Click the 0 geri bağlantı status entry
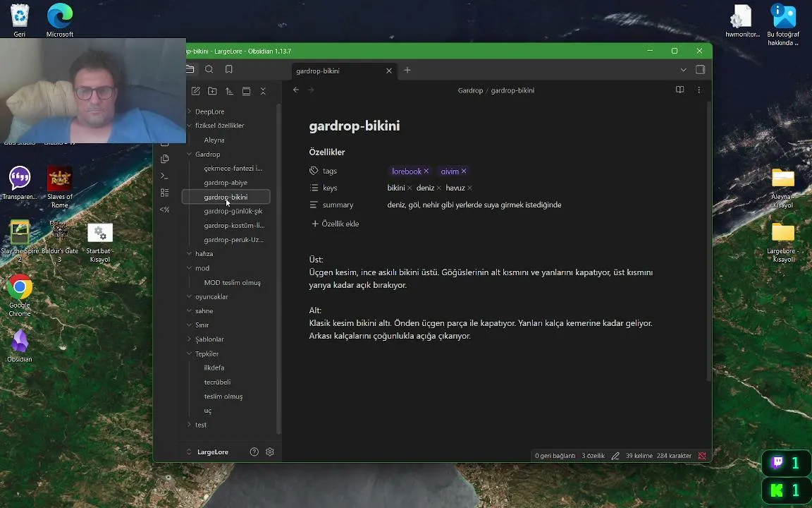 point(555,456)
